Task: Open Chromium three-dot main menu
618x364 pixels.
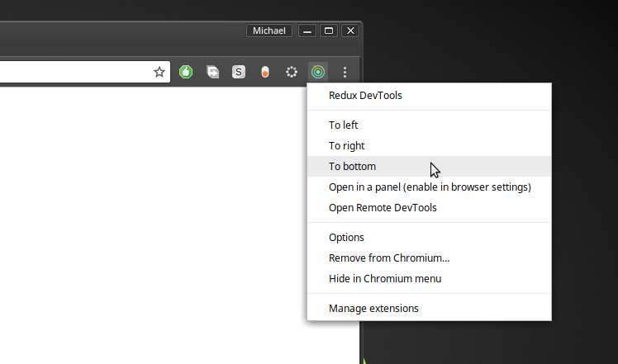Action: (x=345, y=72)
